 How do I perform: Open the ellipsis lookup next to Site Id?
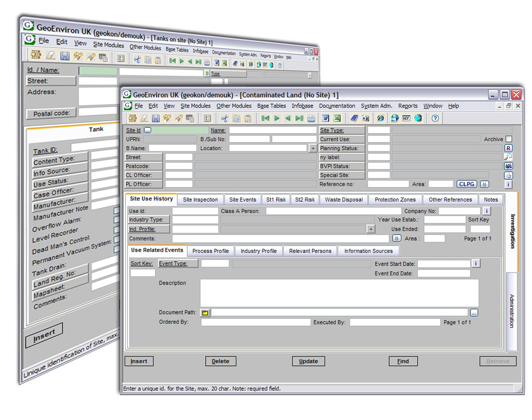click(x=147, y=130)
